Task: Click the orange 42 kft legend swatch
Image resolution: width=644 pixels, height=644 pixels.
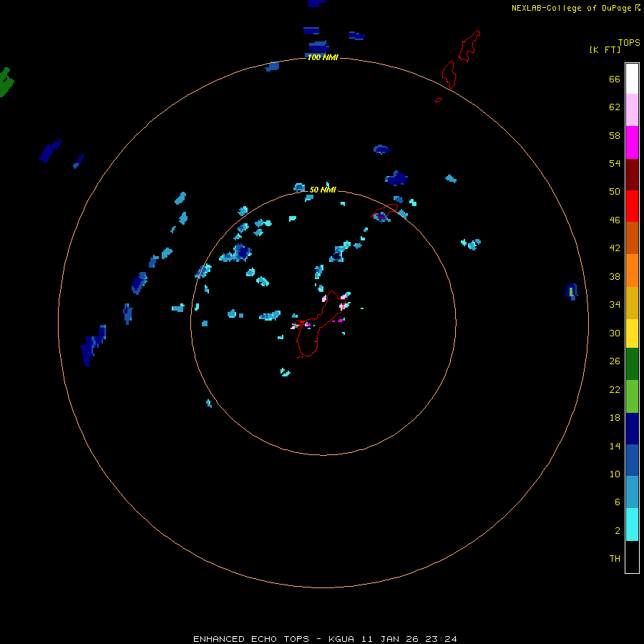Action: click(x=632, y=270)
